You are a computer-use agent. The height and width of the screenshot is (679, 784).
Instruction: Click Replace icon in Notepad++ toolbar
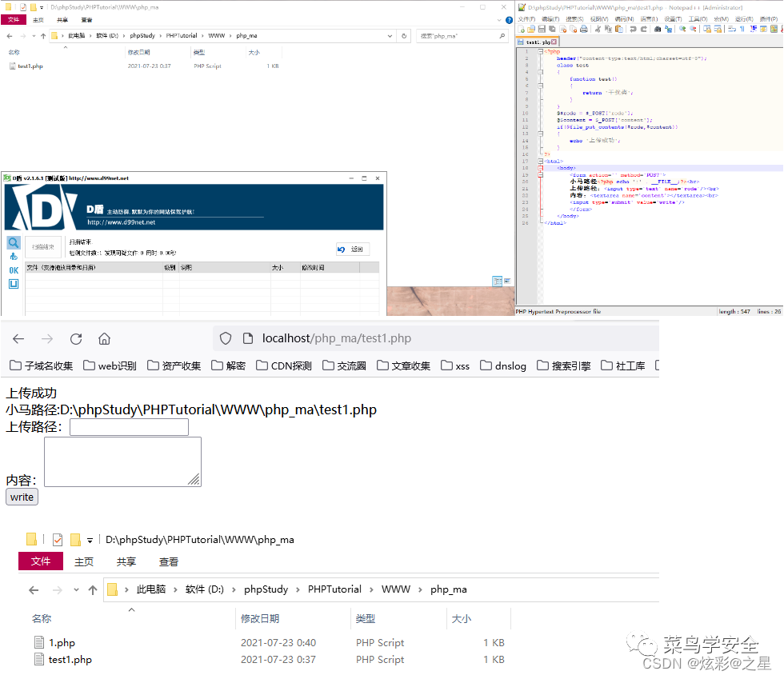click(668, 29)
